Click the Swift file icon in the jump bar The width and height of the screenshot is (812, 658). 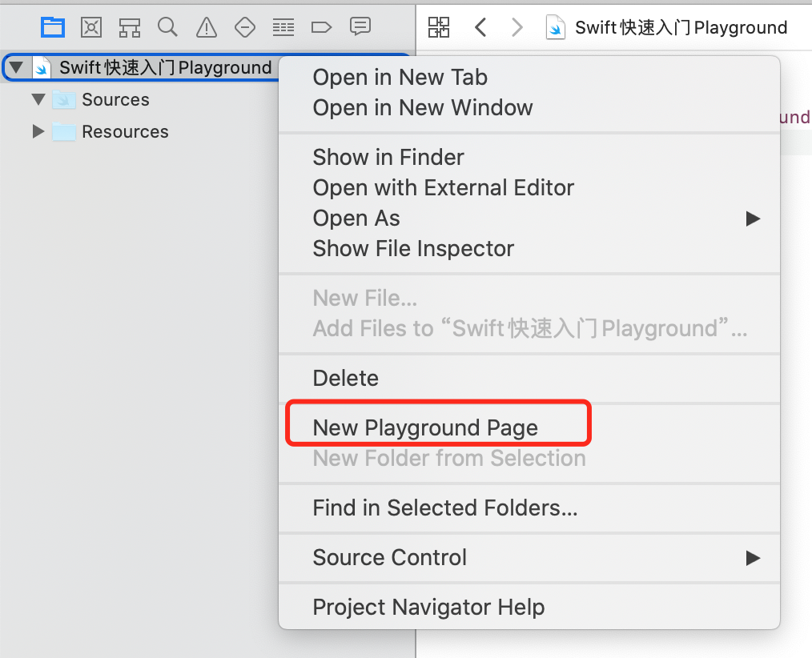[555, 27]
